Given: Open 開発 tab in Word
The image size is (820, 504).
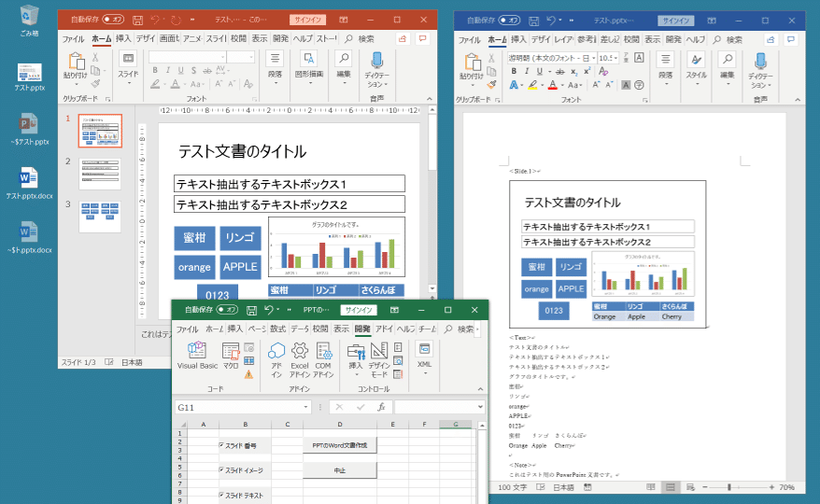Looking at the screenshot, I should 673,40.
